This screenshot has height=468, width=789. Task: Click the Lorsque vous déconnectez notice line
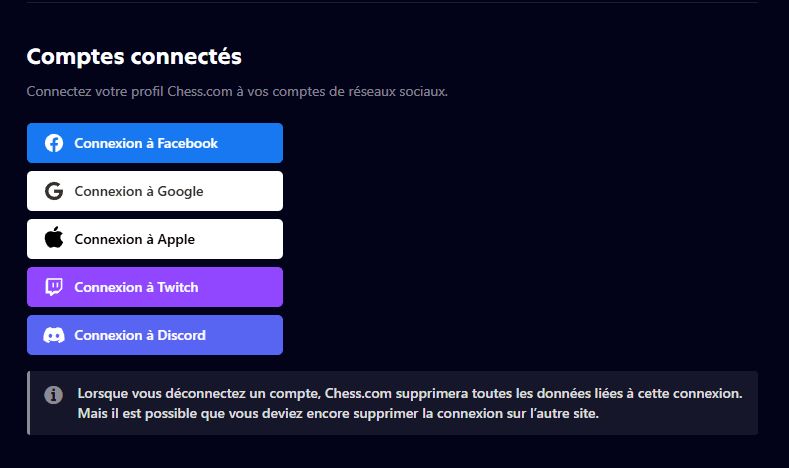point(410,394)
